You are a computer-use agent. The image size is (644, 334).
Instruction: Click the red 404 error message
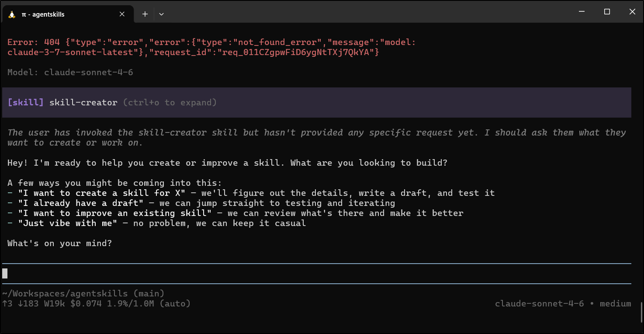pos(211,47)
